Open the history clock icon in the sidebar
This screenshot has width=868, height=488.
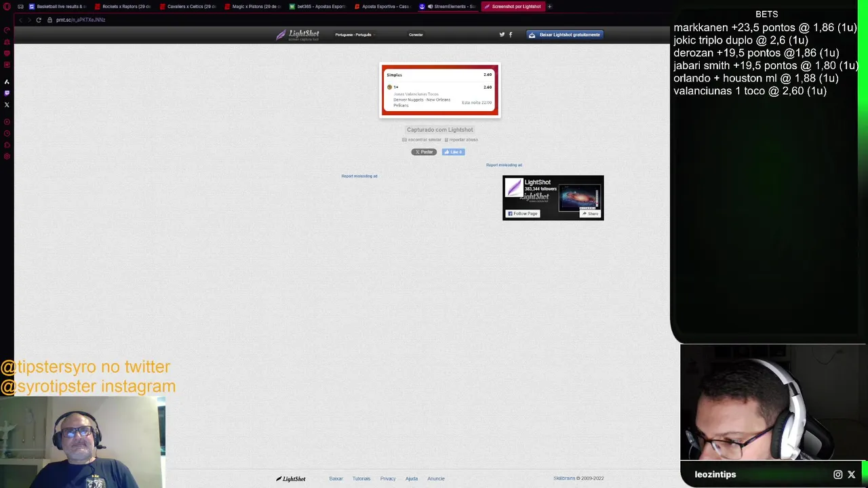(7, 134)
